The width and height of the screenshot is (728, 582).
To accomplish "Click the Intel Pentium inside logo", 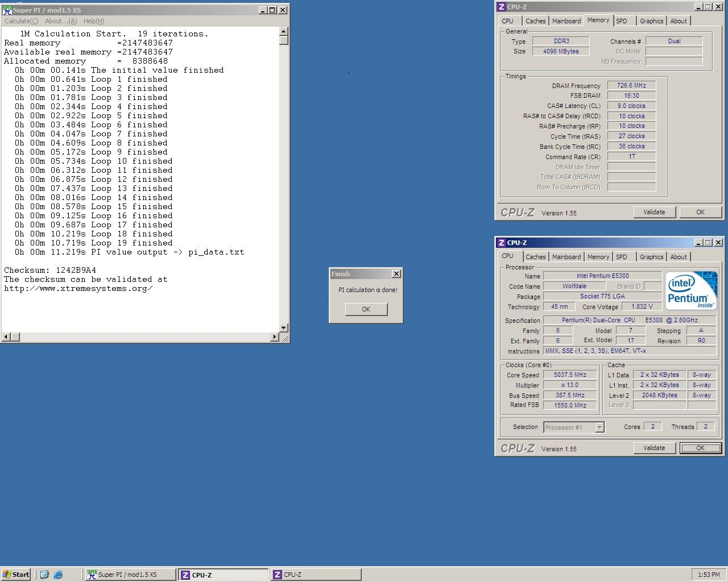I will [691, 290].
